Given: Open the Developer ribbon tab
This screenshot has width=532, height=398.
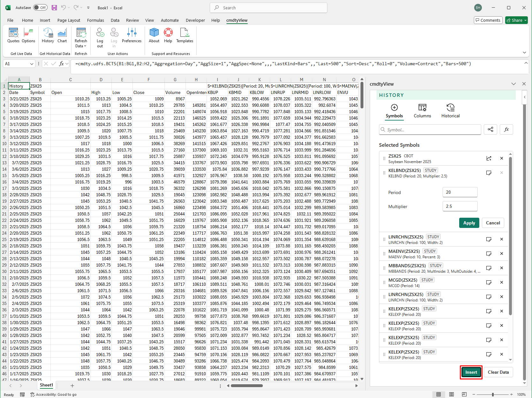Looking at the screenshot, I should (x=195, y=20).
